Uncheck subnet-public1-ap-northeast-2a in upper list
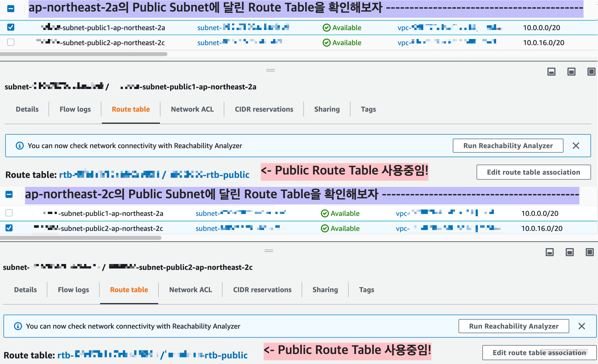This screenshot has width=598, height=364. tap(11, 27)
